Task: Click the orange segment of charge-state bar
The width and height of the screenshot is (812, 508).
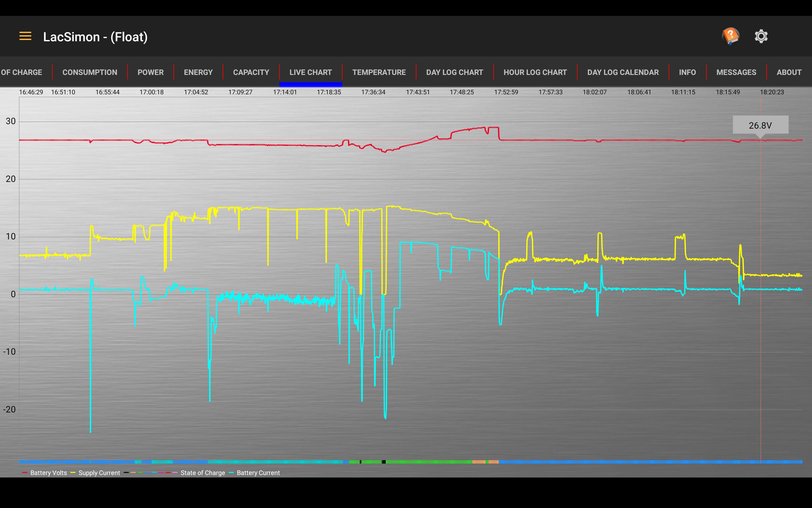Action: [x=479, y=462]
